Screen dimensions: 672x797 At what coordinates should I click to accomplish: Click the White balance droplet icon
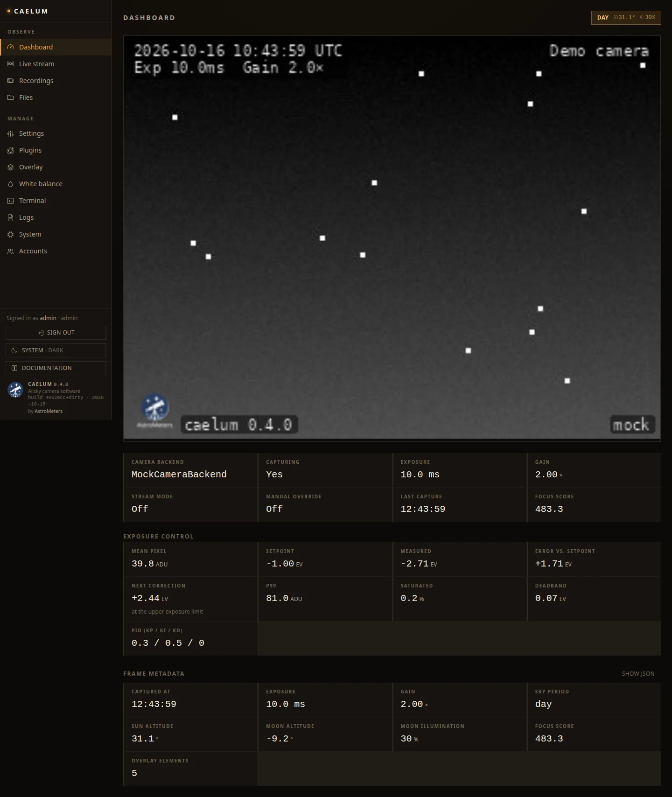coord(11,184)
